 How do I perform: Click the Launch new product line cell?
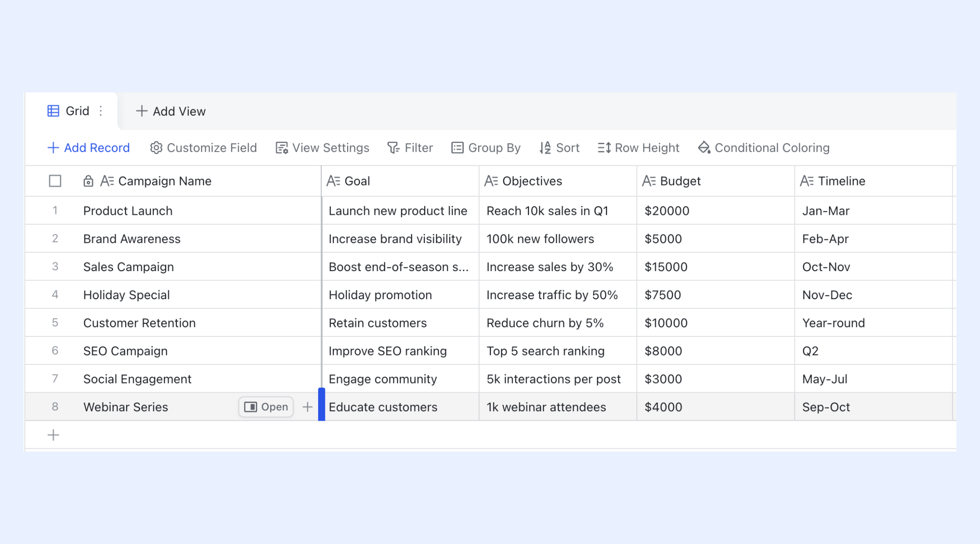coord(400,211)
